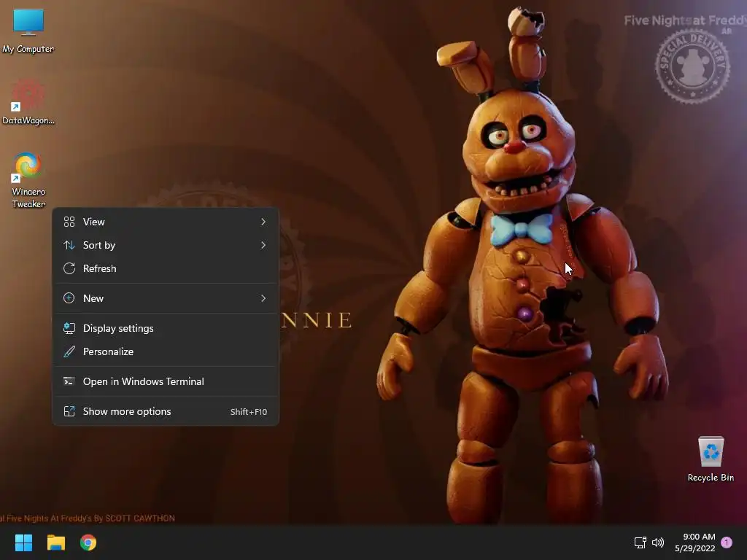The height and width of the screenshot is (560, 747).
Task: Click the New plus-circle icon
Action: (69, 298)
